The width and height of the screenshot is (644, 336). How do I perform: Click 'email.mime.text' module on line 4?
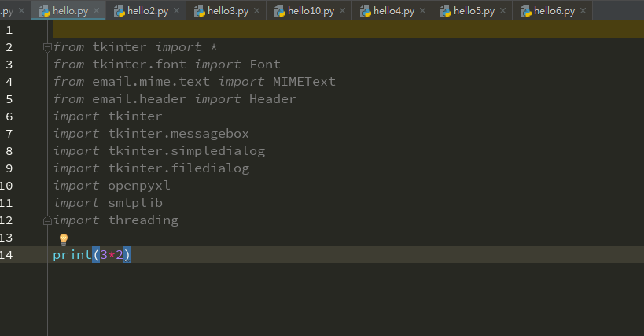pyautogui.click(x=151, y=82)
